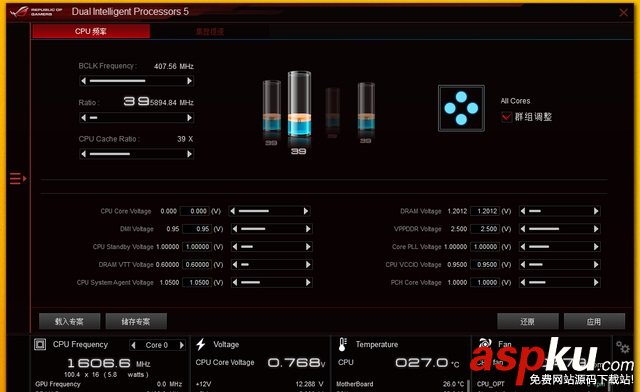Increase Core PLL Voltage with right arrow
The width and height of the screenshot is (640, 392).
[x=596, y=247]
